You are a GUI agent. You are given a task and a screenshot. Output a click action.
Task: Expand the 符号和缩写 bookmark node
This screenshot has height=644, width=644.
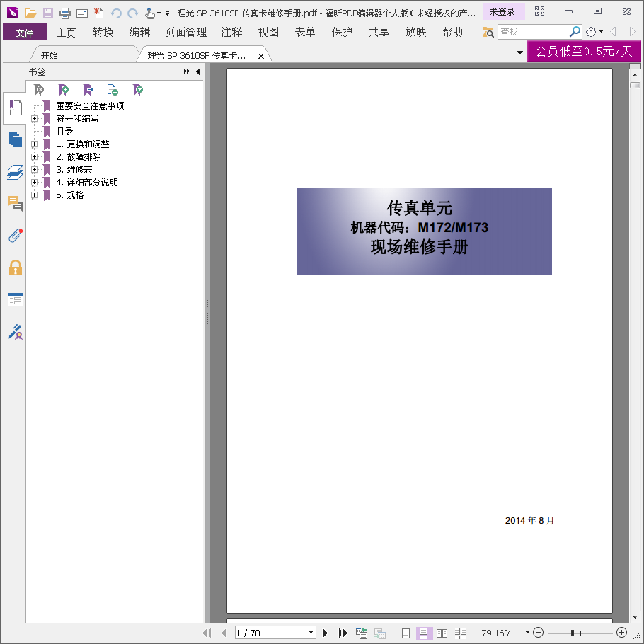35,119
